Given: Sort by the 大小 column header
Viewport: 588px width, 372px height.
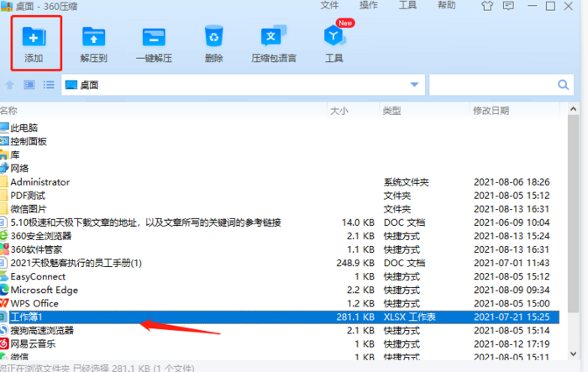Looking at the screenshot, I should click(339, 111).
